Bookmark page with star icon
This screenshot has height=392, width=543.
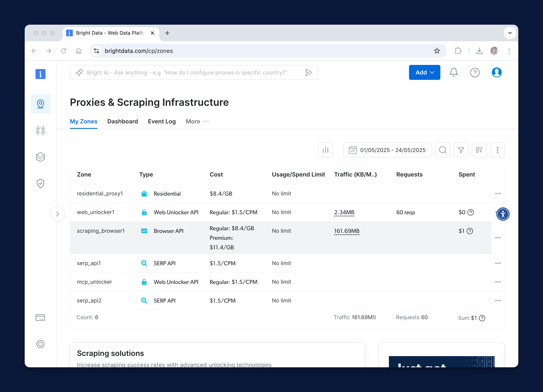pyautogui.click(x=437, y=51)
